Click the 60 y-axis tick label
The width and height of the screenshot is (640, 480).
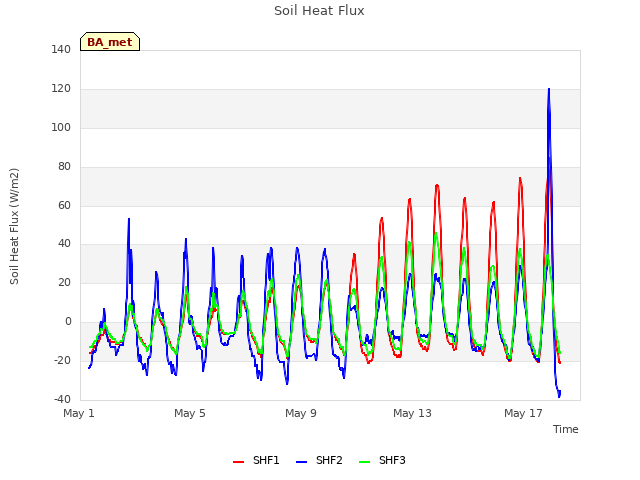tap(64, 206)
